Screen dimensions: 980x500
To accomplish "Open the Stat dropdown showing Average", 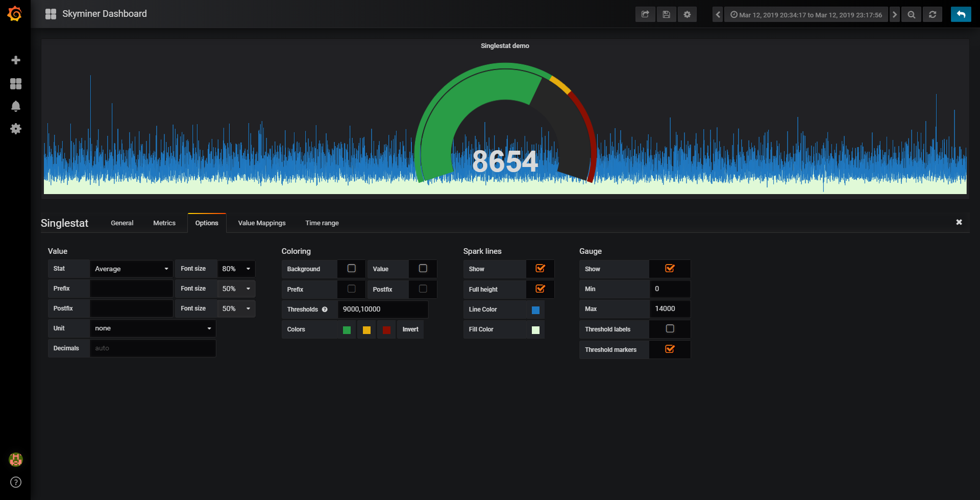I will 131,269.
